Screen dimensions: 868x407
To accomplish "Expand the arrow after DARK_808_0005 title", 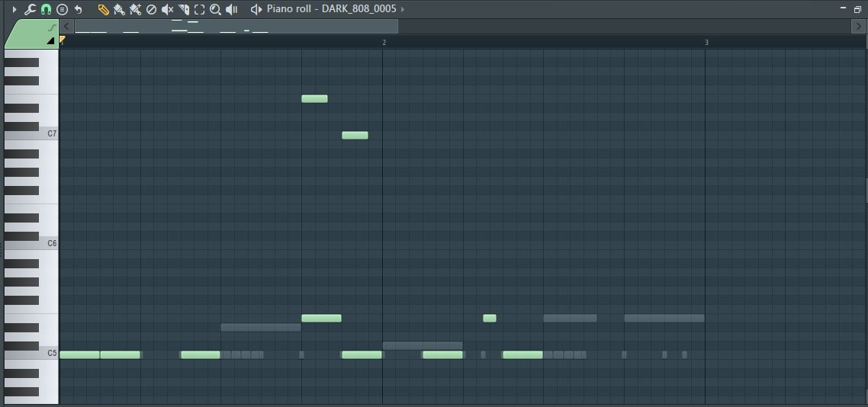I will point(403,9).
